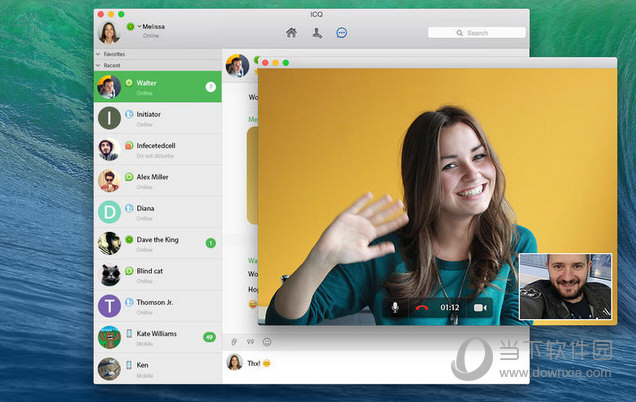Image resolution: width=636 pixels, height=402 pixels.
Task: Click Kate Williams' mobile phone icon
Action: pos(129,333)
